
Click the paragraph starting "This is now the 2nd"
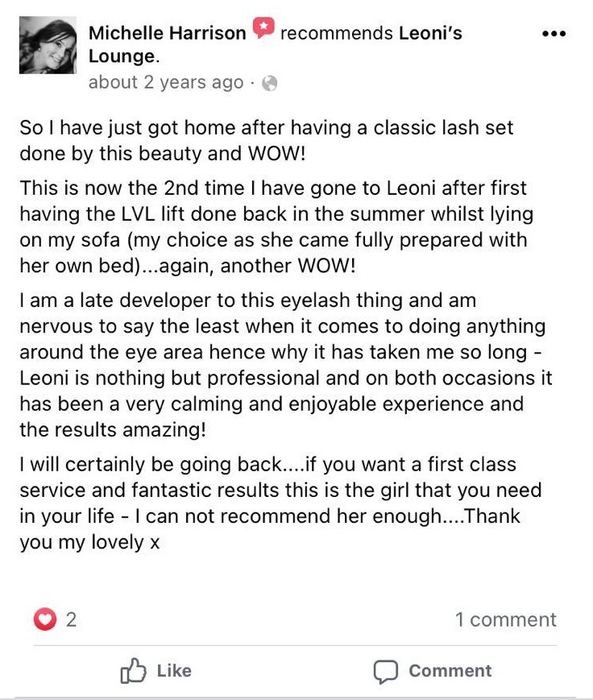pyautogui.click(x=274, y=227)
